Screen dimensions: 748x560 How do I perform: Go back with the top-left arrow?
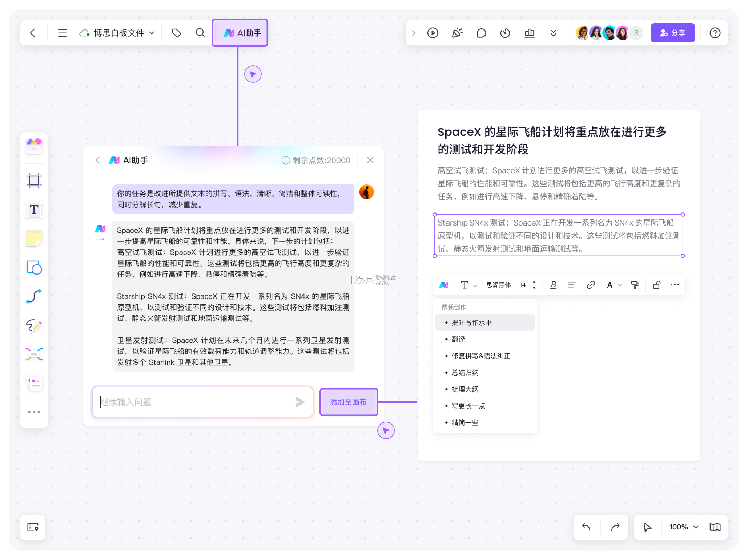[33, 33]
